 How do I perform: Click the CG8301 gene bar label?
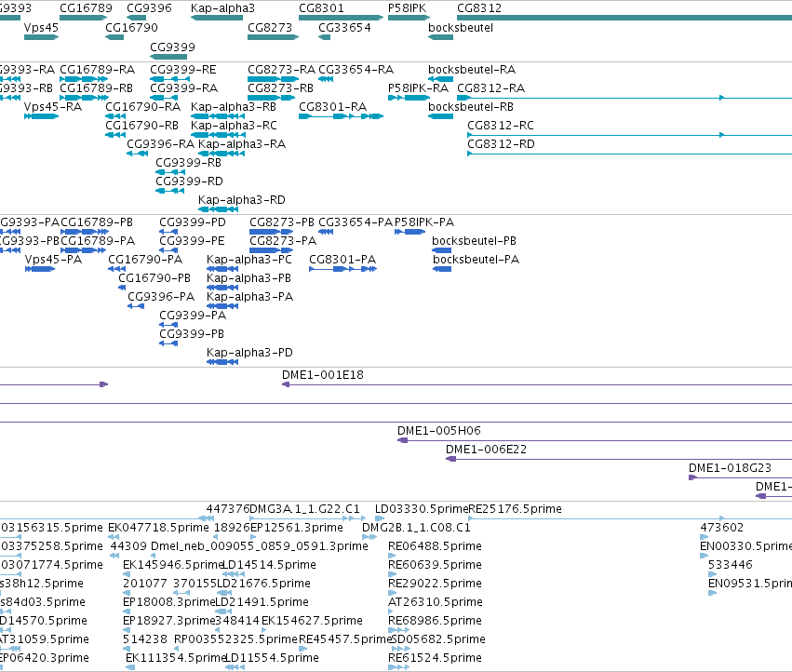(321, 8)
